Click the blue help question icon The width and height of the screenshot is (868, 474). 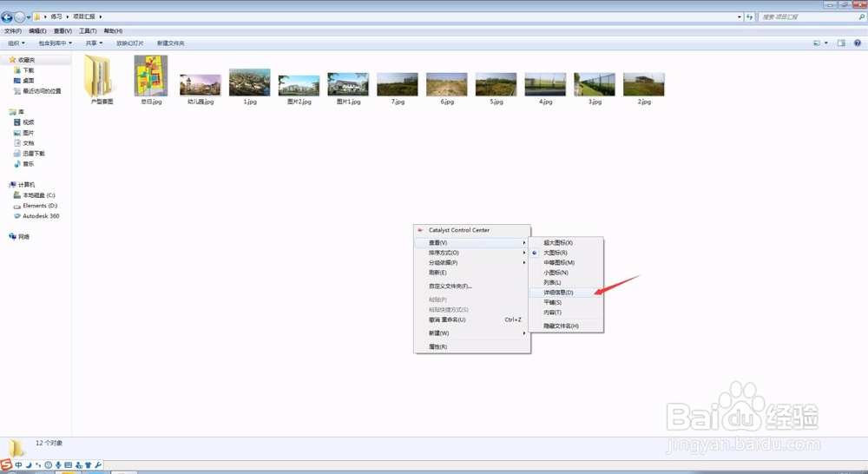coord(858,43)
